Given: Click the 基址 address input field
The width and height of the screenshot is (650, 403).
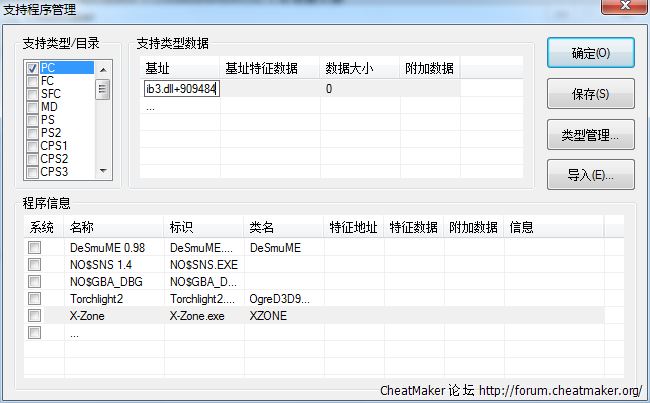Looking at the screenshot, I should (181, 89).
